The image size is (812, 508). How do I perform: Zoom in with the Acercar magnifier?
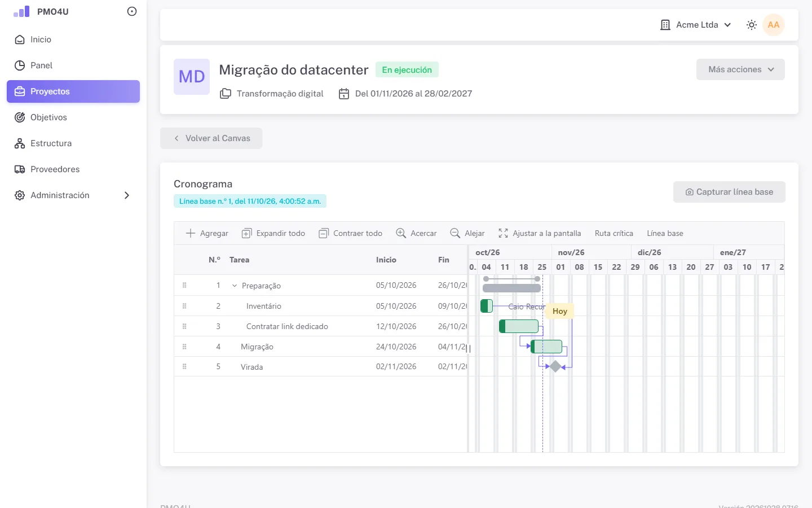[401, 233]
